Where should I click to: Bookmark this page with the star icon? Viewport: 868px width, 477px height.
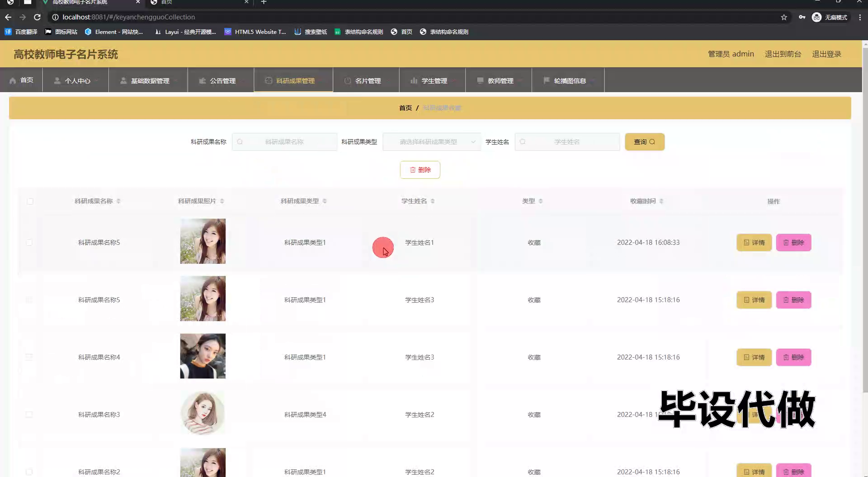point(784,17)
